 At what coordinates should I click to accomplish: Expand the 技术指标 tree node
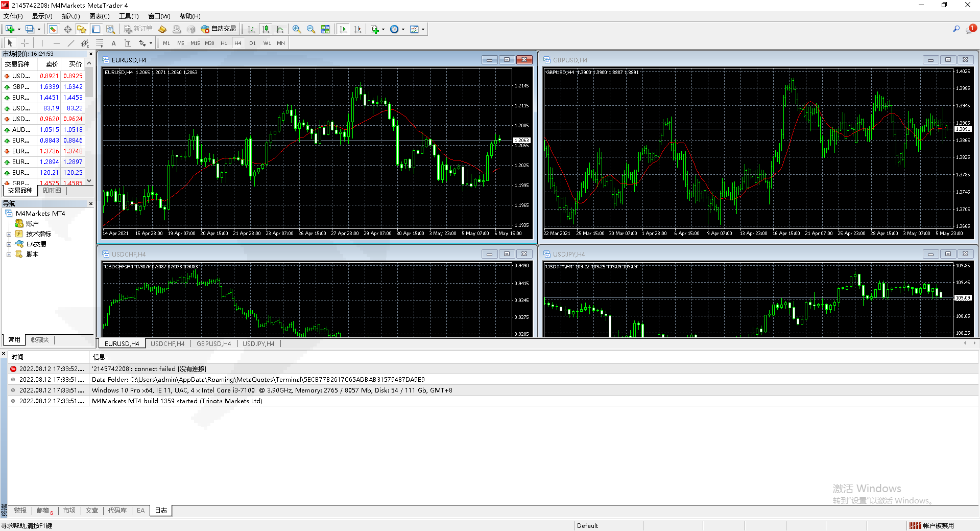click(9, 234)
